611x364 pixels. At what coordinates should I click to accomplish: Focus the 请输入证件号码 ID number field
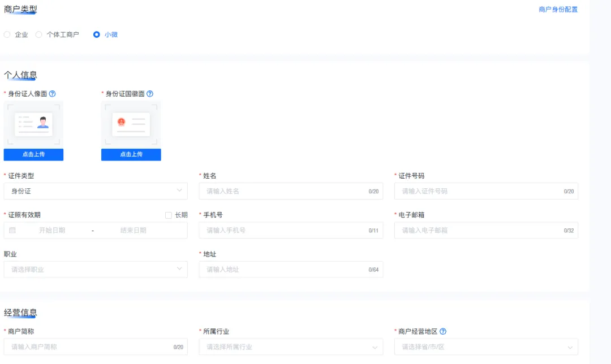coord(486,191)
